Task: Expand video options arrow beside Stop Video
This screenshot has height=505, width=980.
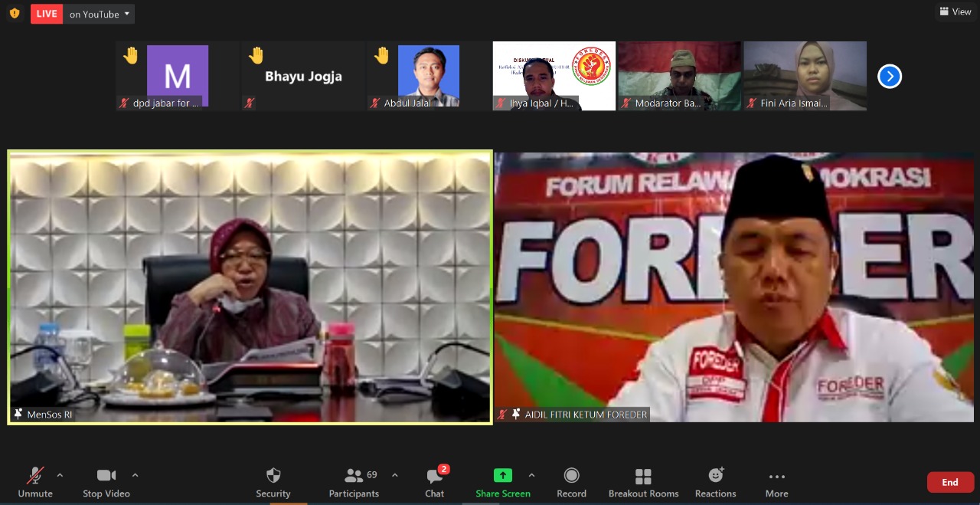Action: click(x=136, y=475)
